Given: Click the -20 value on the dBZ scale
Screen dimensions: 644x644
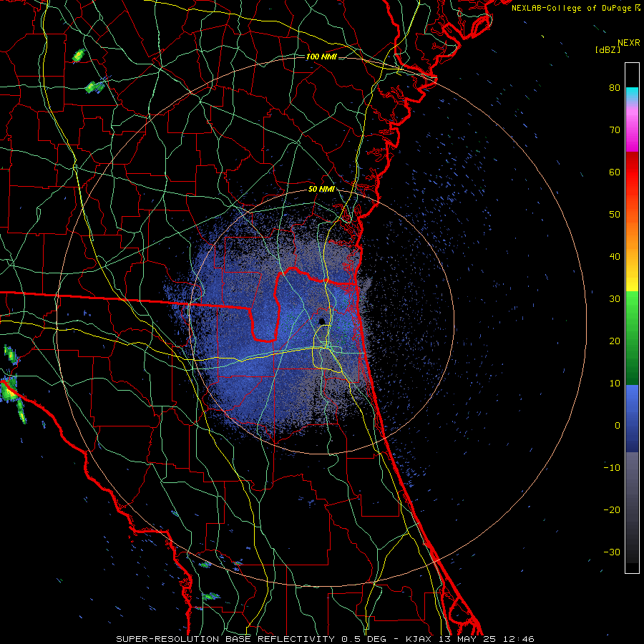Looking at the screenshot, I should [x=612, y=509].
